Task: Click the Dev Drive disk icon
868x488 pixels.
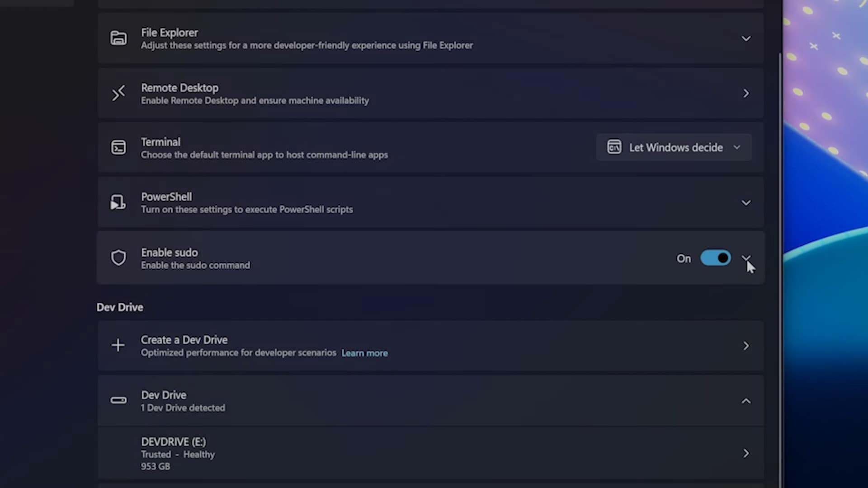Action: tap(118, 400)
